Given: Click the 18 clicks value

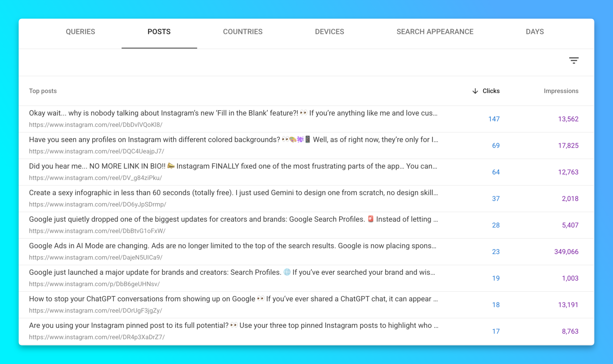Looking at the screenshot, I should pos(496,305).
